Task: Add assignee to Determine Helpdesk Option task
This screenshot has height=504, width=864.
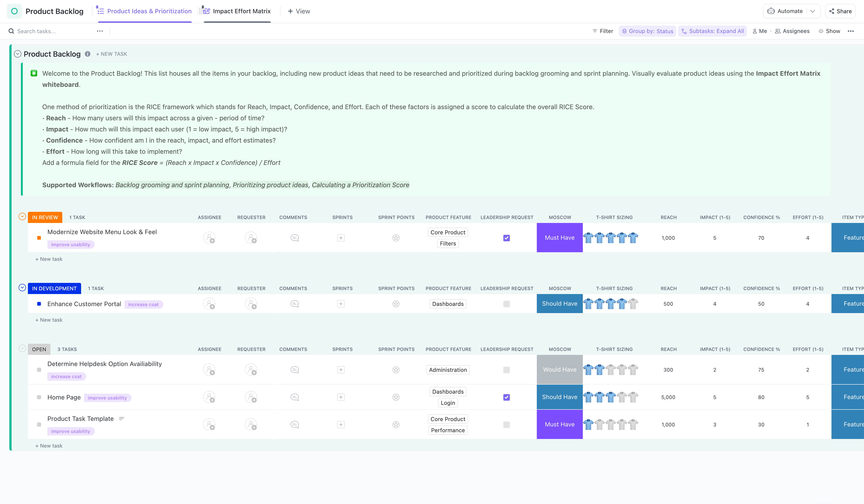Action: [x=209, y=370]
